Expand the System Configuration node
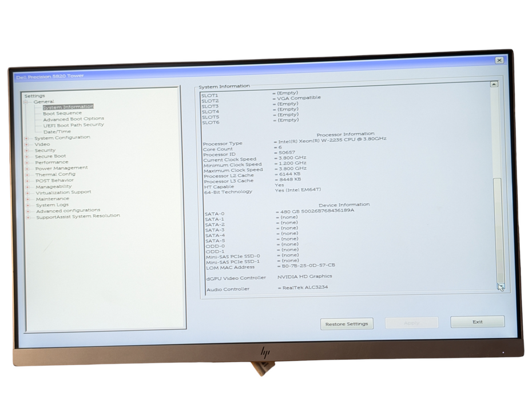This screenshot has height=400, width=532. (26, 138)
